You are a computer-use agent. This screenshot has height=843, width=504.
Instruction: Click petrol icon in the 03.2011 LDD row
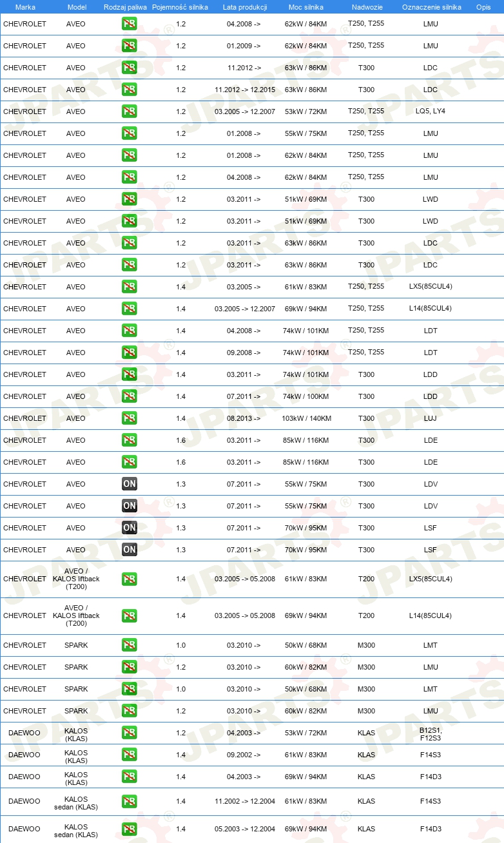pos(130,374)
